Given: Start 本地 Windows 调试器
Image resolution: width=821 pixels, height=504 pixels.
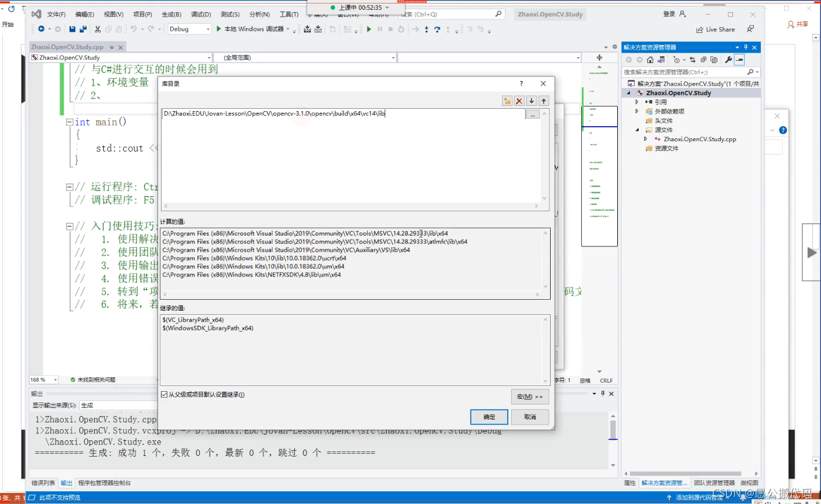Looking at the screenshot, I should pyautogui.click(x=250, y=29).
